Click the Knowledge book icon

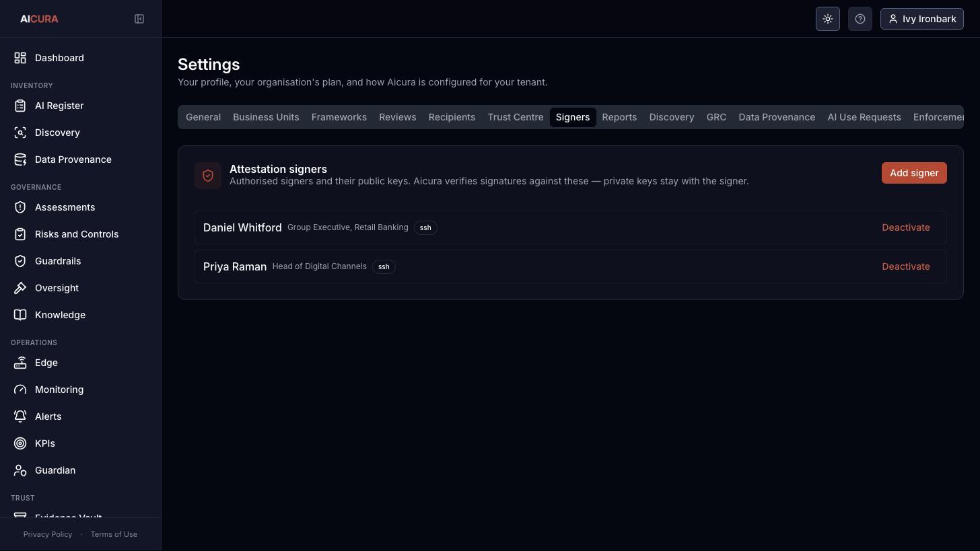pos(20,315)
